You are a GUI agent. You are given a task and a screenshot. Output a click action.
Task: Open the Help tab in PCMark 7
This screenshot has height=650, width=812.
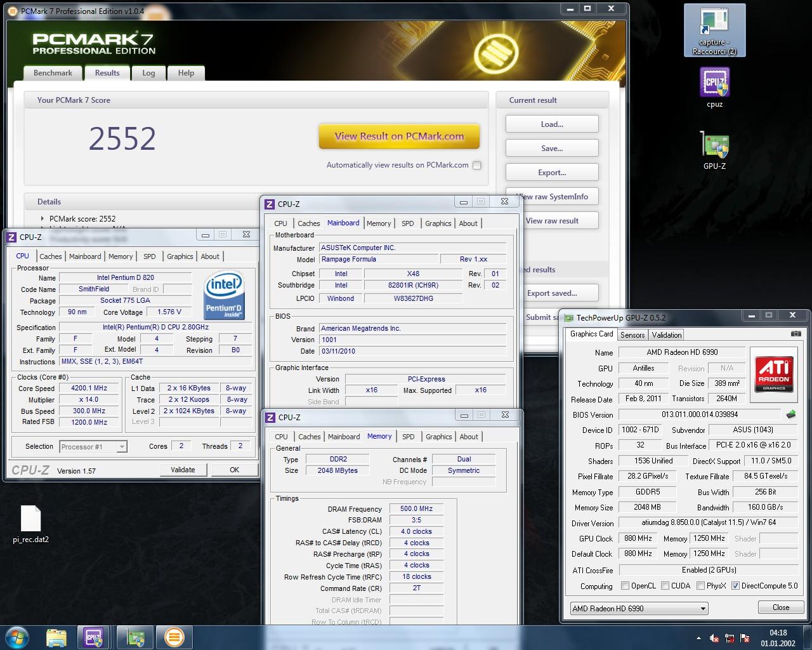186,73
